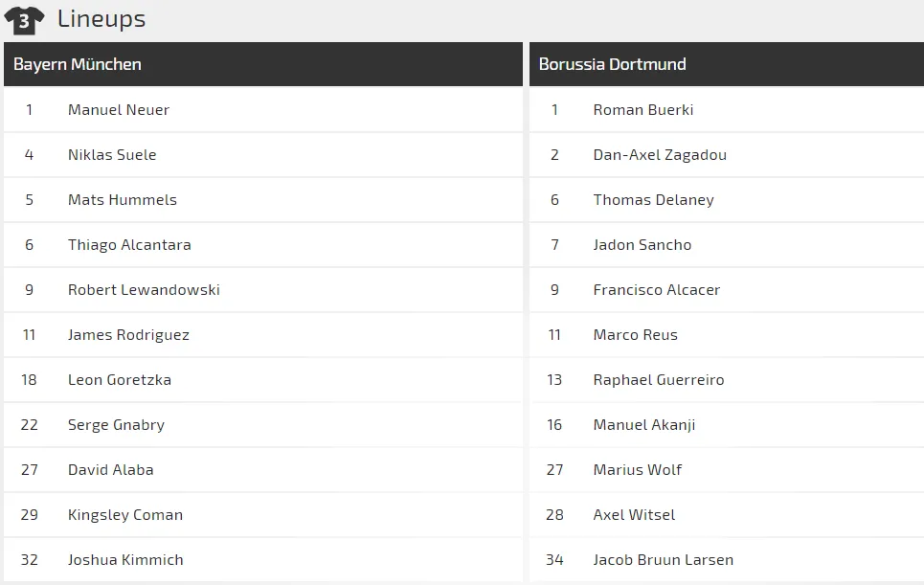924x585 pixels.
Task: Click player Manuel Neuer
Action: tap(119, 110)
